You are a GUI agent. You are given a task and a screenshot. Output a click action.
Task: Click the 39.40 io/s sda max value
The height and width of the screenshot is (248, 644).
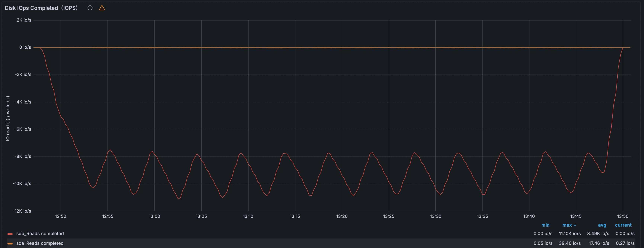tap(570, 243)
